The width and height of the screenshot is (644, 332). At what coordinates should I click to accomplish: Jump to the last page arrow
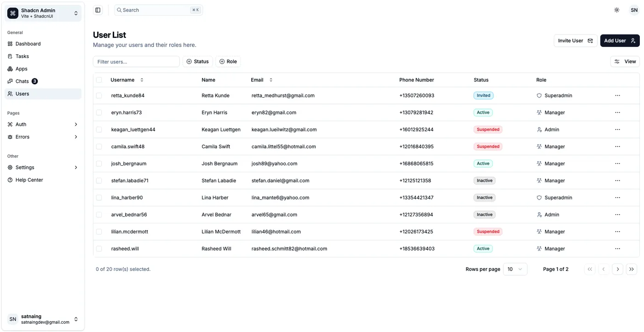pyautogui.click(x=631, y=269)
